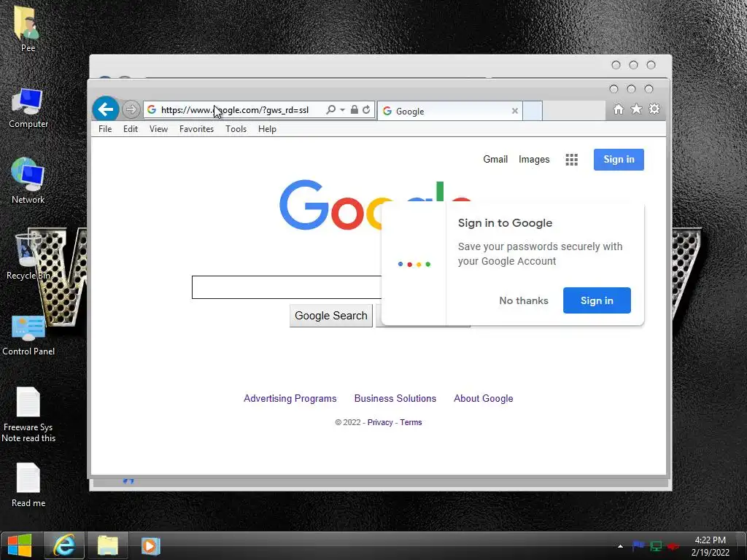747x560 pixels.
Task: Open the address bar dropdown arrow
Action: tap(343, 110)
